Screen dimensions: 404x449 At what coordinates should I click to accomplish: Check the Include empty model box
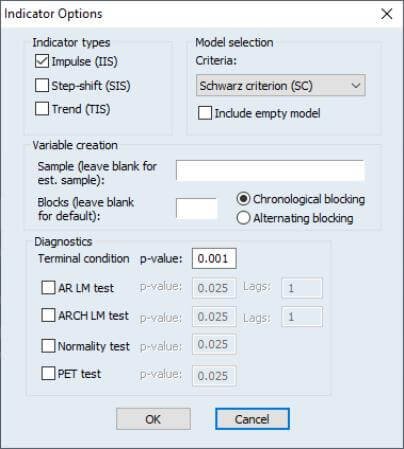click(x=205, y=113)
